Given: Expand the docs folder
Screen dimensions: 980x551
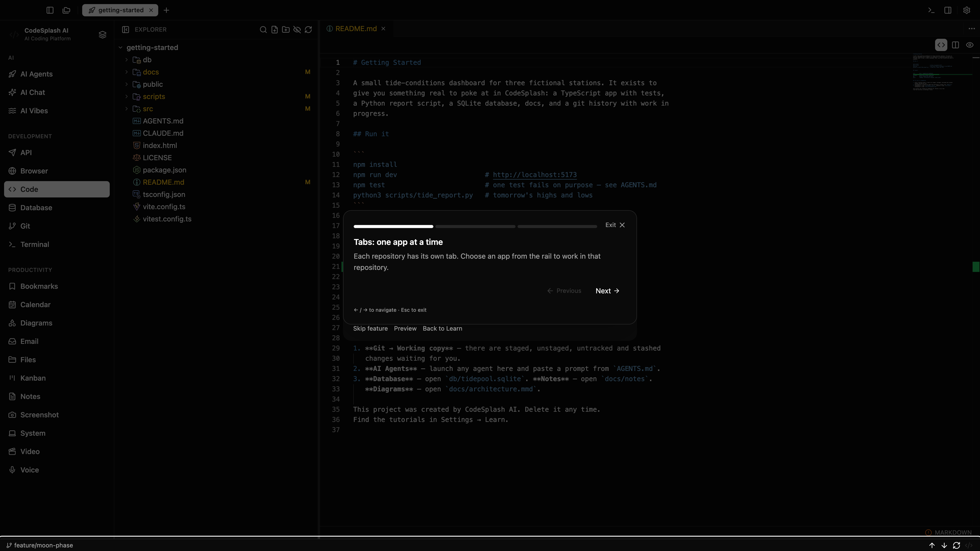Looking at the screenshot, I should (x=127, y=72).
